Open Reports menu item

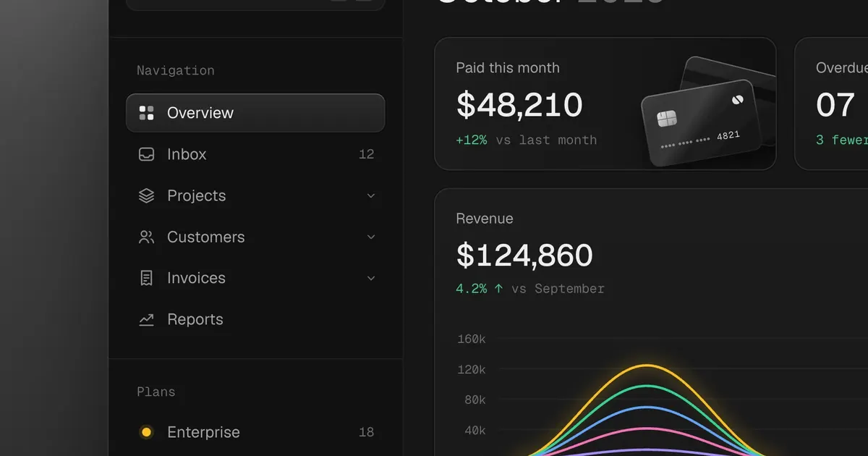255,319
